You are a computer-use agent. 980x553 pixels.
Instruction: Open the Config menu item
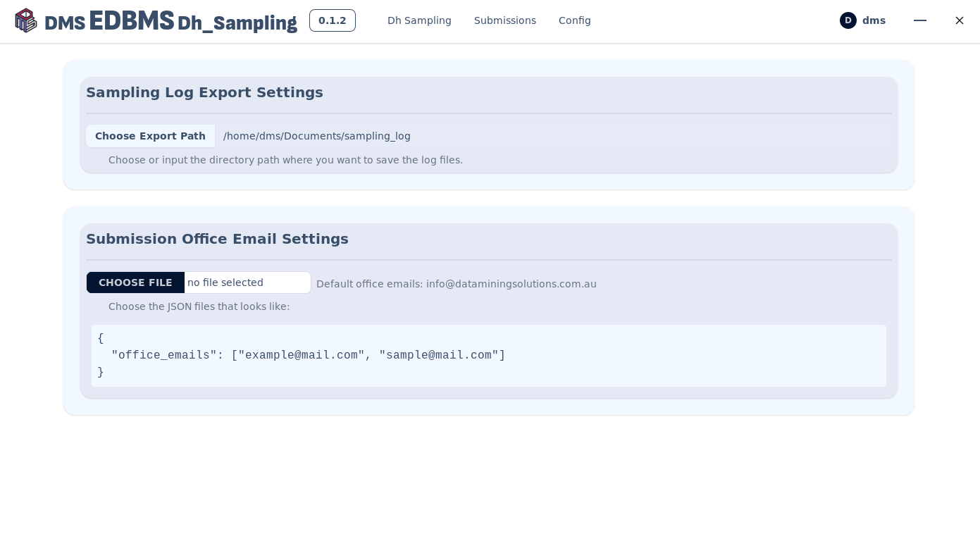pos(574,20)
